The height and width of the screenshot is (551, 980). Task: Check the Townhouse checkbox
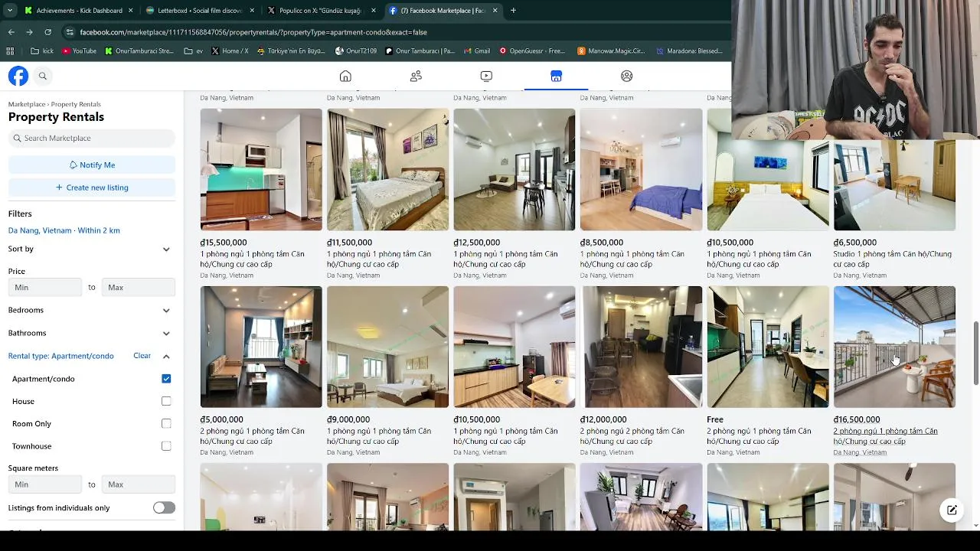[x=166, y=446]
